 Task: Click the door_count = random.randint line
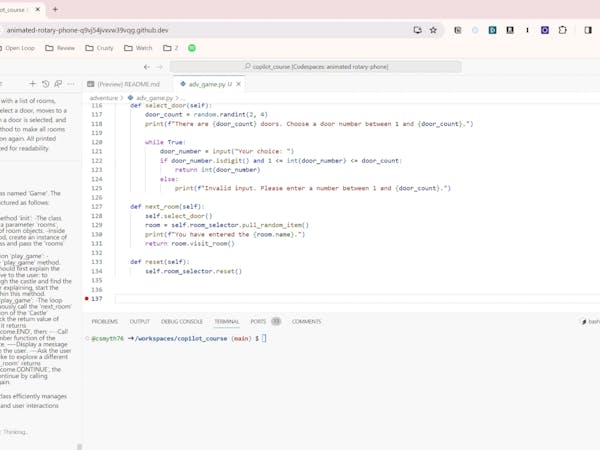click(x=206, y=114)
